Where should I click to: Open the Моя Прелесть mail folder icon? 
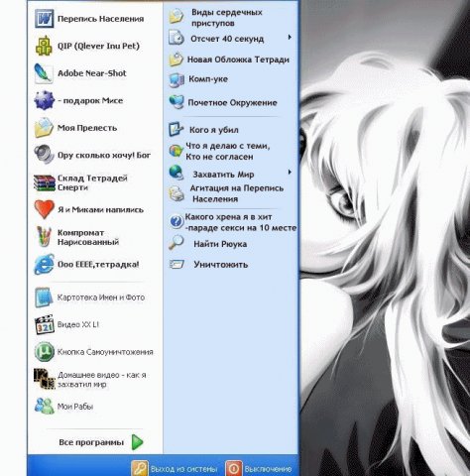[x=44, y=127]
